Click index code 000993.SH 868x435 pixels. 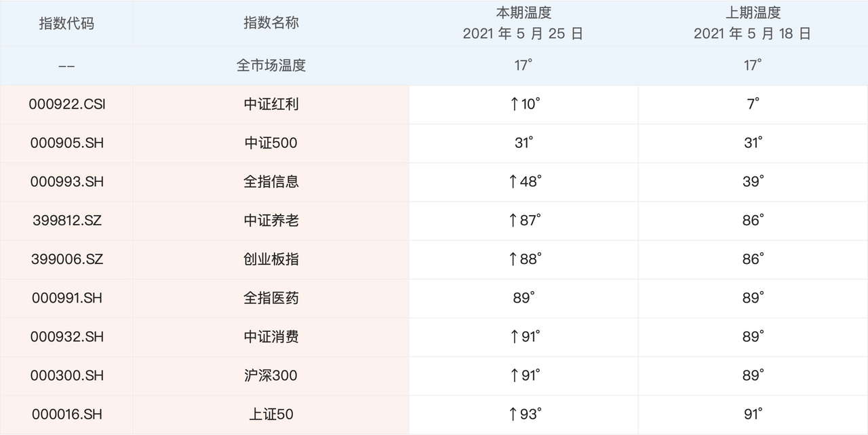click(67, 182)
